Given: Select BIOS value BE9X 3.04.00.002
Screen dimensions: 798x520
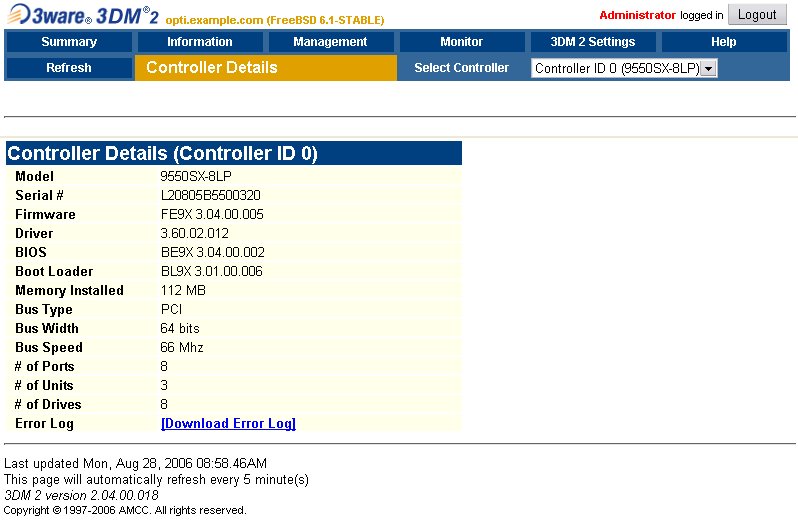Looking at the screenshot, I should (213, 252).
